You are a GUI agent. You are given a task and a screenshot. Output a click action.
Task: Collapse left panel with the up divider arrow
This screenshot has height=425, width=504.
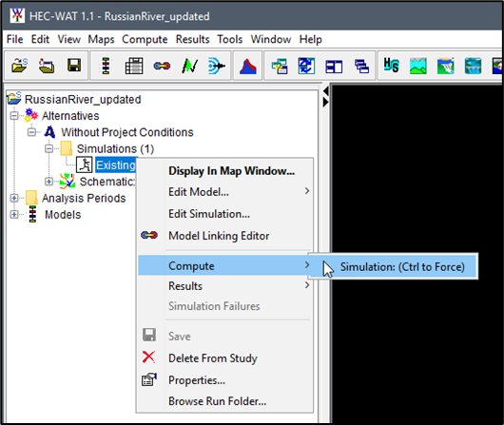[325, 91]
